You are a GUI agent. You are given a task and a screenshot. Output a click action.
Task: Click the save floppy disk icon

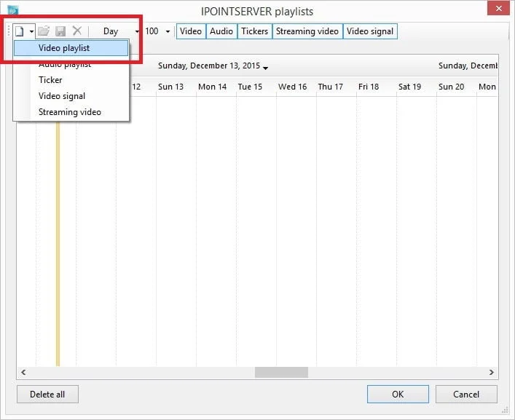pyautogui.click(x=60, y=31)
